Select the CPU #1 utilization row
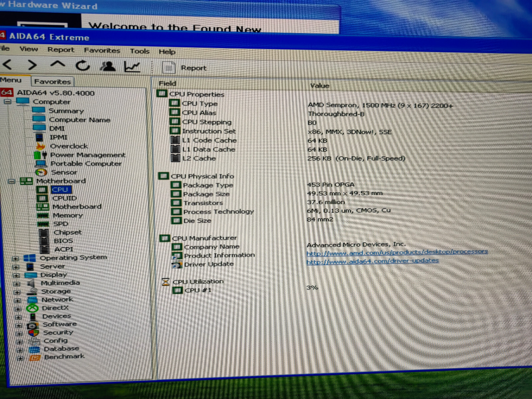The width and height of the screenshot is (532, 399). (x=245, y=289)
